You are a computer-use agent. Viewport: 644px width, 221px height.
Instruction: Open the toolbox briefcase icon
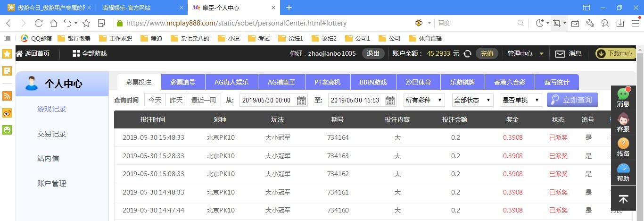575,23
